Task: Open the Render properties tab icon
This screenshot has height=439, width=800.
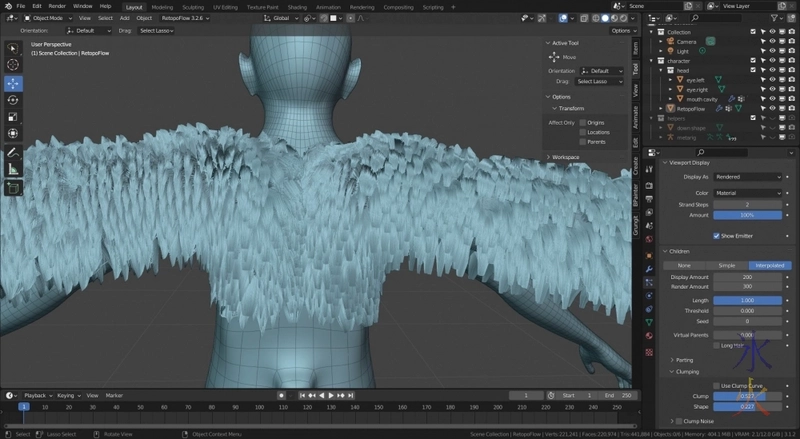Action: [649, 185]
